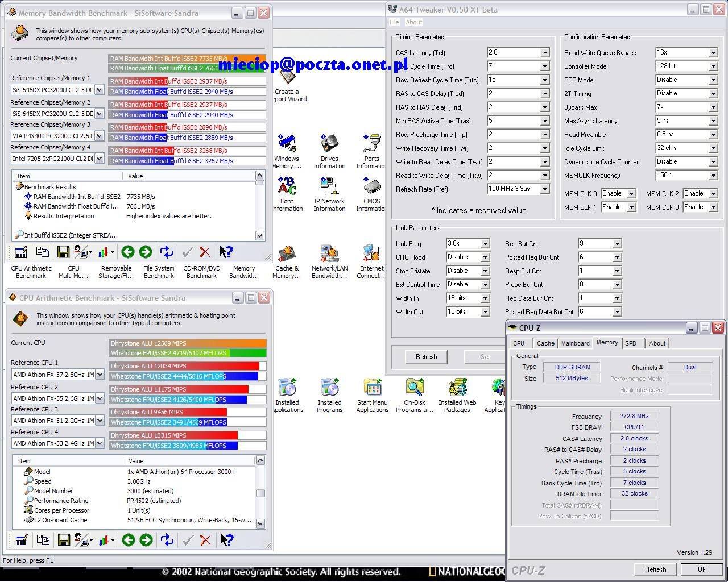
Task: Open the MEM CLK 0 Enable dropdown
Action: tap(631, 194)
